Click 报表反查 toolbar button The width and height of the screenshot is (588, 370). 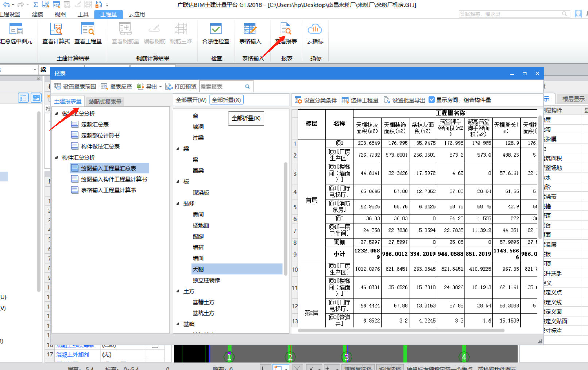(117, 87)
